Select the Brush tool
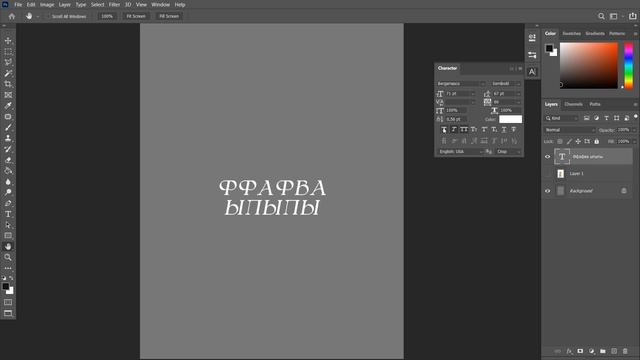 tap(8, 127)
